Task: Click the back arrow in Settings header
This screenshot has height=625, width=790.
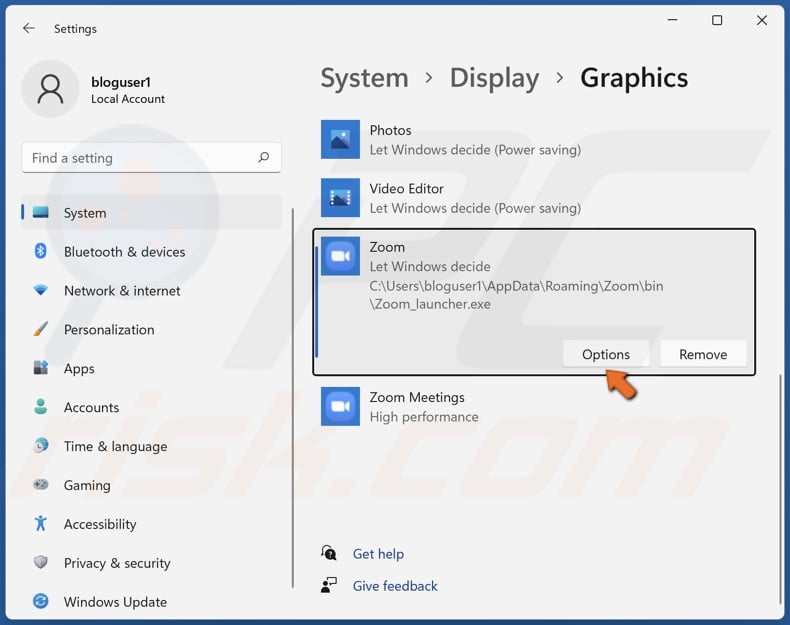Action: pos(29,28)
